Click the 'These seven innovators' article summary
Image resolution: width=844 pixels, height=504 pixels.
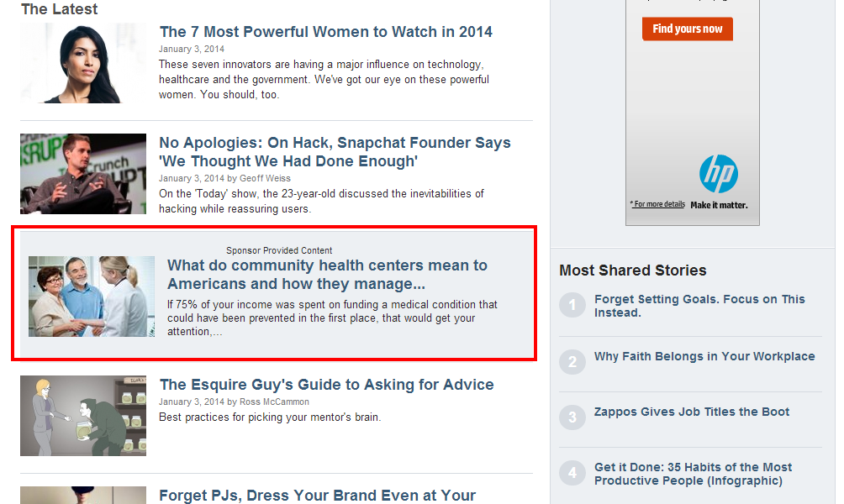tap(324, 80)
